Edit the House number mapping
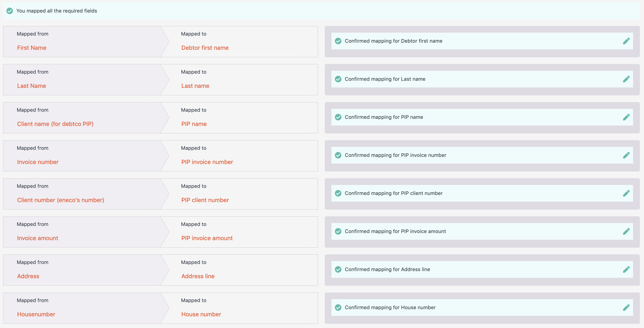The image size is (644, 328). coord(626,307)
